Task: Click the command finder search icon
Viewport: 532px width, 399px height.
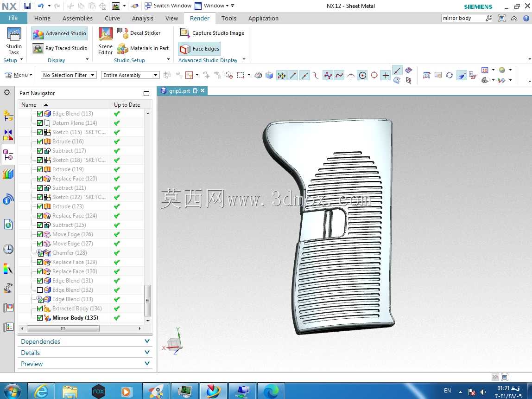Action: pos(488,18)
